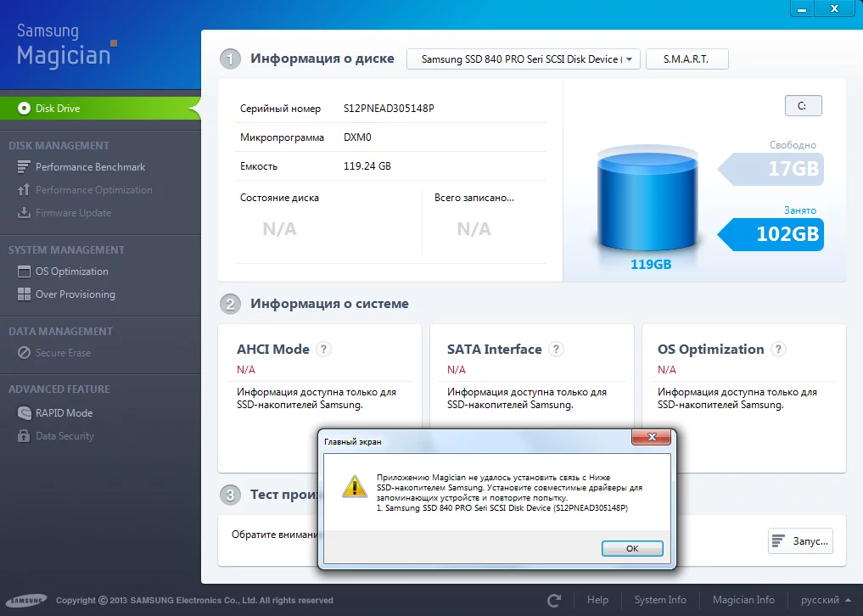Open Performance Benchmark in the sidebar
The image size is (863, 616).
point(90,167)
